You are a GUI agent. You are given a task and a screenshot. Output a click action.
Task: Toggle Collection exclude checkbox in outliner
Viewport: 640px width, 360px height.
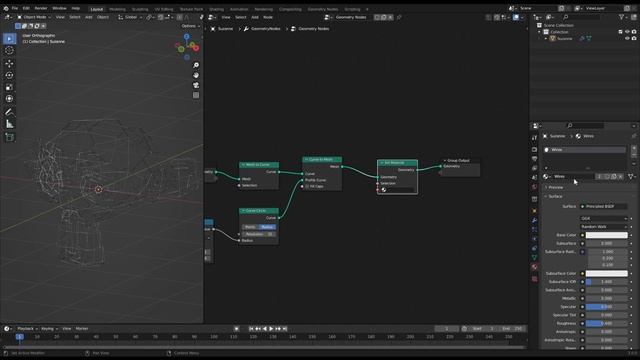(620, 32)
